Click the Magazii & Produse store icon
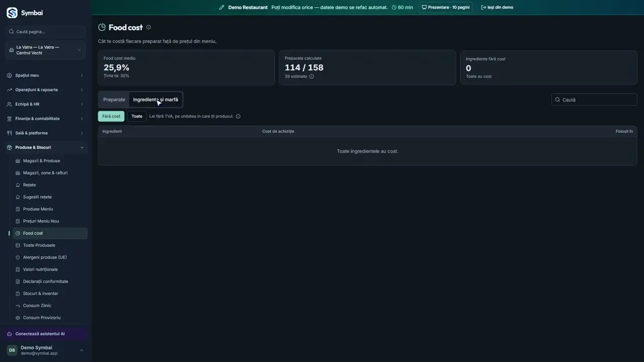 18,161
